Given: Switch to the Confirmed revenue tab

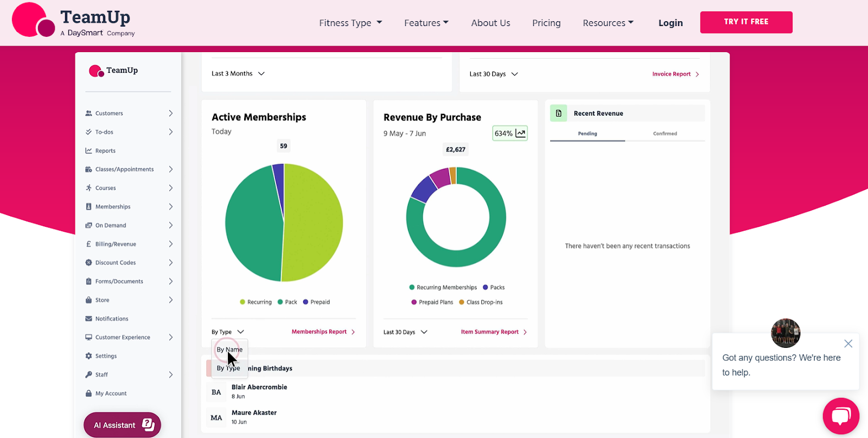Looking at the screenshot, I should point(665,134).
